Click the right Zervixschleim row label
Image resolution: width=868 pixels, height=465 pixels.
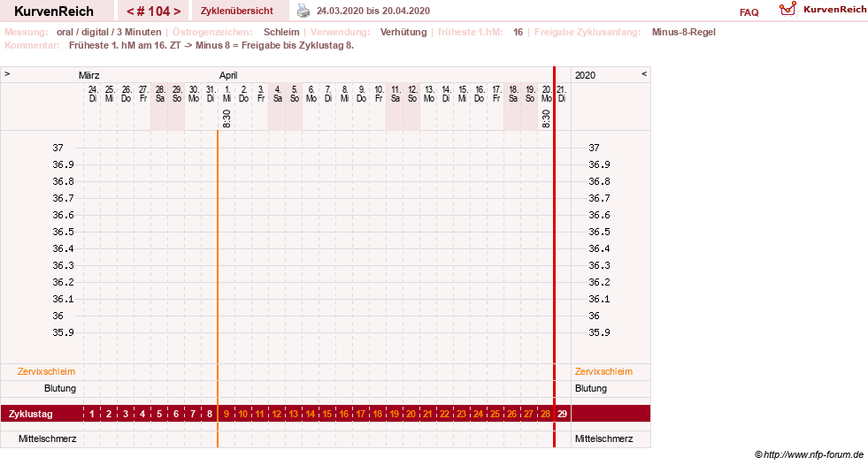click(603, 371)
